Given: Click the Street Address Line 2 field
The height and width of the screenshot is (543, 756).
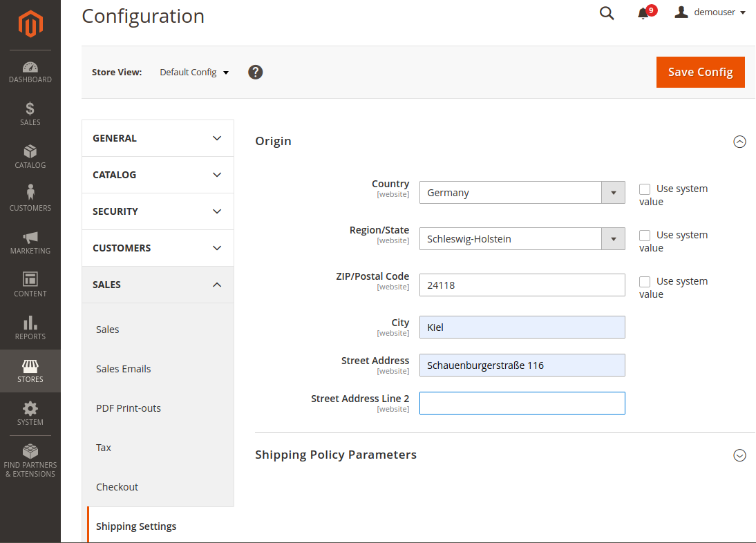Looking at the screenshot, I should tap(522, 403).
